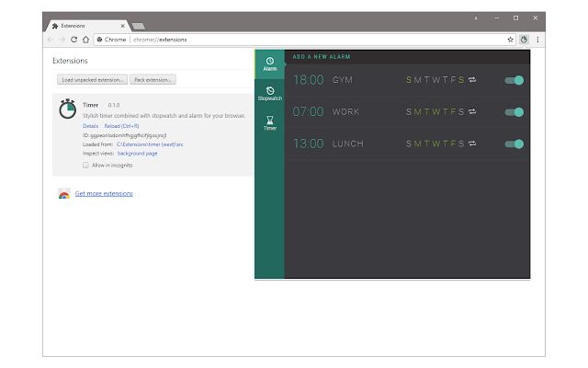Viewport: 588px width, 368px height.
Task: Click Add a New Alarm
Action: click(322, 57)
